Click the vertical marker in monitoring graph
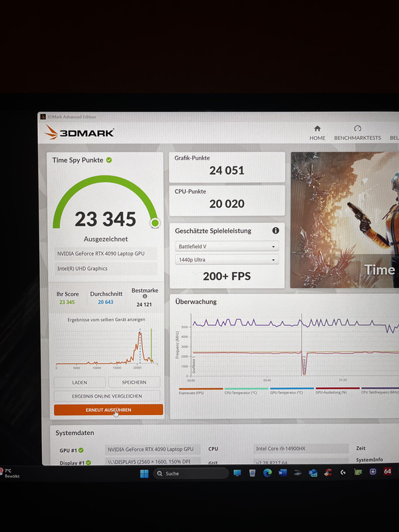This screenshot has height=532, width=399. [301, 344]
